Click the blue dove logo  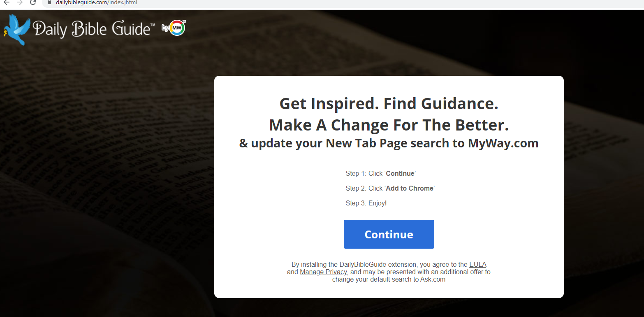(x=17, y=30)
